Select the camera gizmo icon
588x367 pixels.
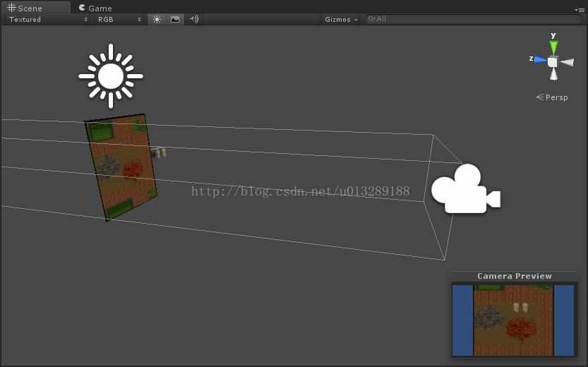(x=466, y=189)
